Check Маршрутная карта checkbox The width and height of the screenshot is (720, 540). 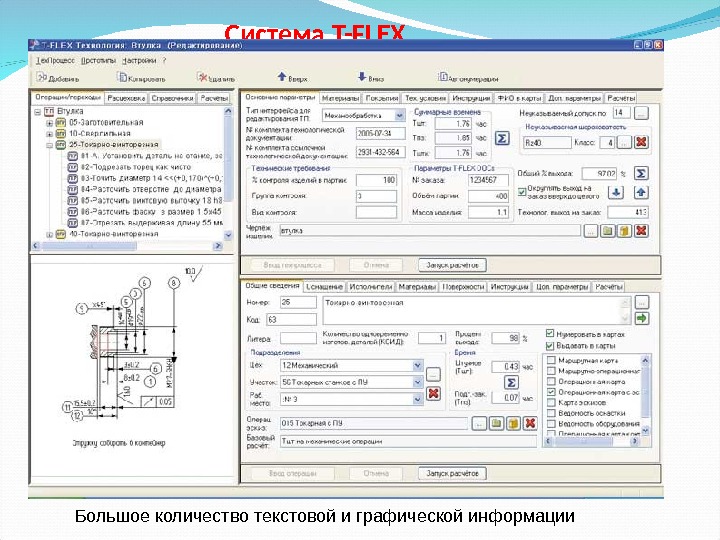pyautogui.click(x=552, y=360)
